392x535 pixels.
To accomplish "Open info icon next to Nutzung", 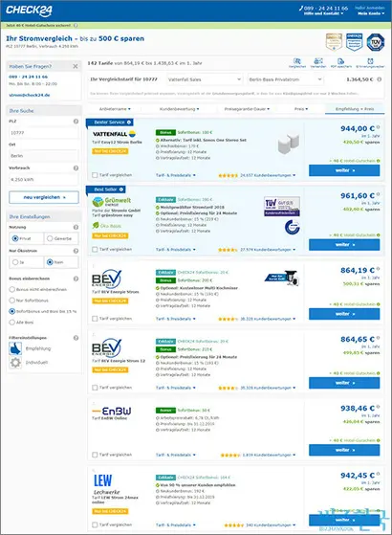I will tap(76, 227).
